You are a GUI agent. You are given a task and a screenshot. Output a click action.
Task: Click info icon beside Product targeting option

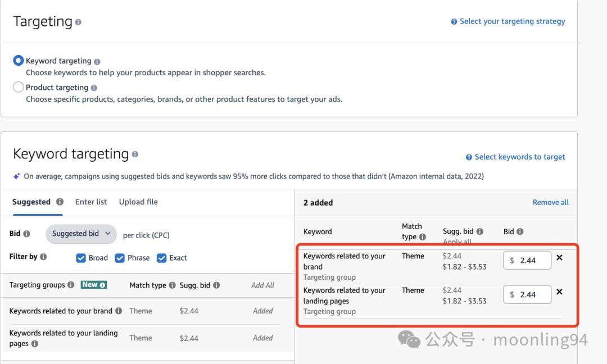click(x=94, y=88)
